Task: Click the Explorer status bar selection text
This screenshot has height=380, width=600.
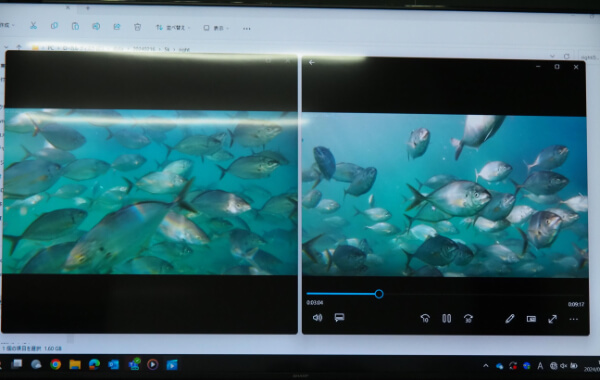Action: tap(32, 348)
